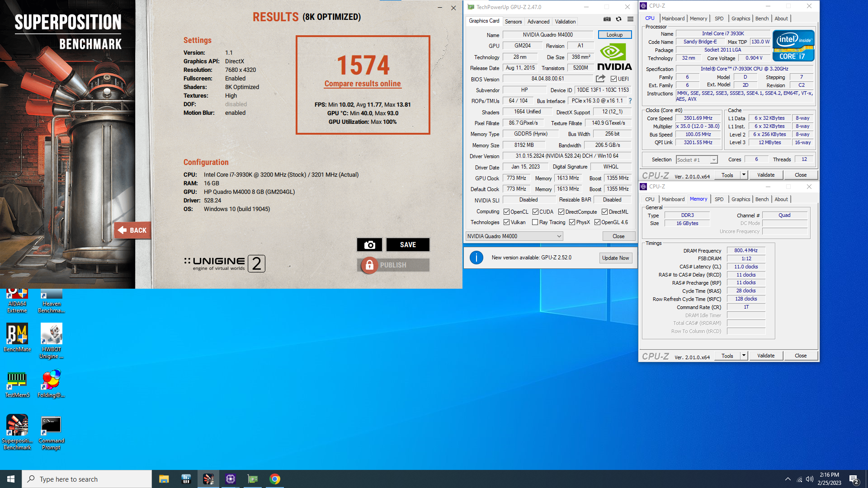
Task: Toggle the CUDA checkbox
Action: pyautogui.click(x=535, y=212)
